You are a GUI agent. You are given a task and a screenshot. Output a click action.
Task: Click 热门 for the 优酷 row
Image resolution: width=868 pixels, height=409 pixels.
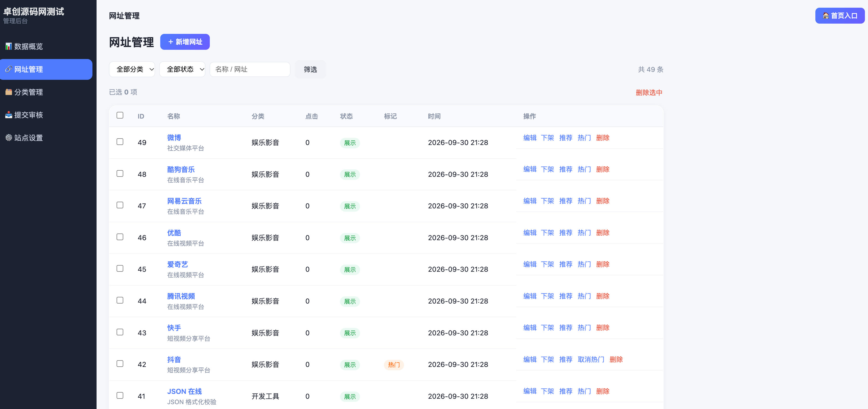[584, 233]
